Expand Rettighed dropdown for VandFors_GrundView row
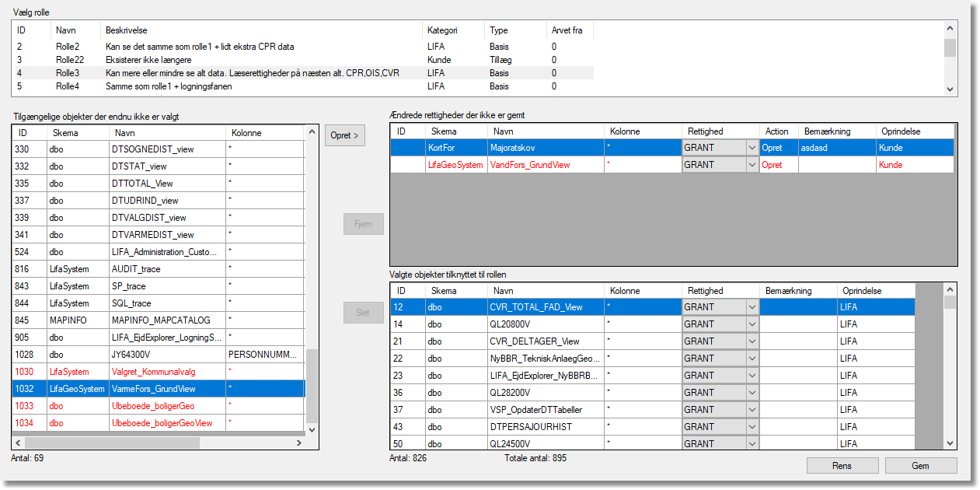The width and height of the screenshot is (980, 490). pyautogui.click(x=752, y=165)
